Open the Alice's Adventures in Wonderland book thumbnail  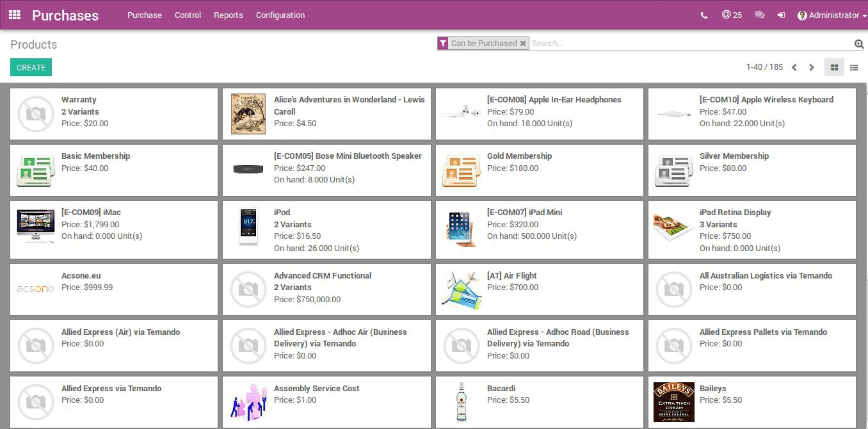pyautogui.click(x=248, y=114)
